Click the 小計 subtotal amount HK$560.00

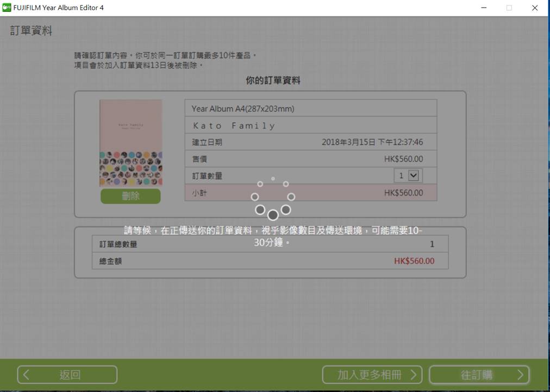[403, 193]
